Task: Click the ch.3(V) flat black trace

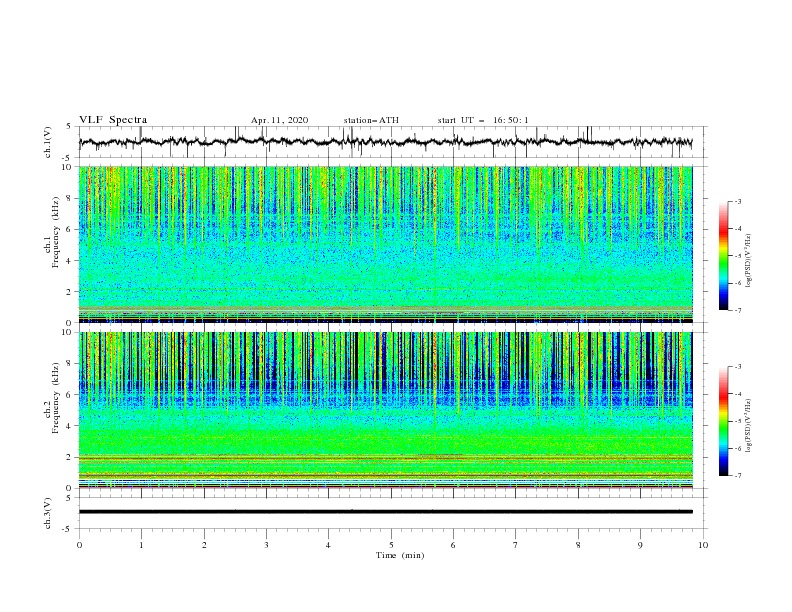Action: (386, 512)
